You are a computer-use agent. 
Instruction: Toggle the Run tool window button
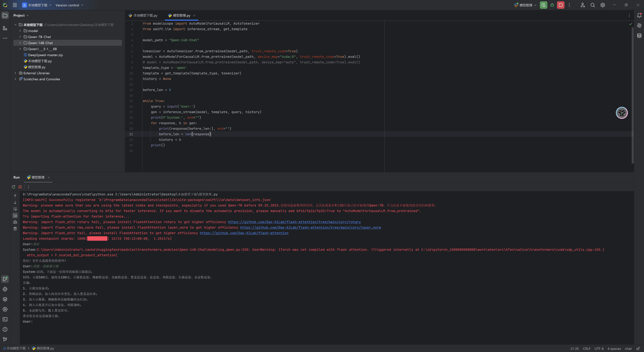point(5,279)
